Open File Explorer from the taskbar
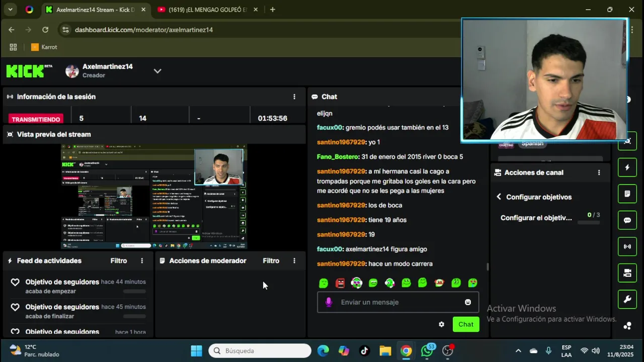 (385, 350)
